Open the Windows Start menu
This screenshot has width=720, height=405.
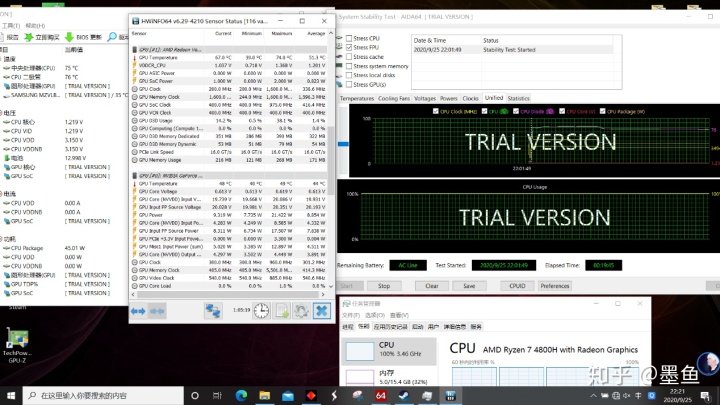point(11,395)
